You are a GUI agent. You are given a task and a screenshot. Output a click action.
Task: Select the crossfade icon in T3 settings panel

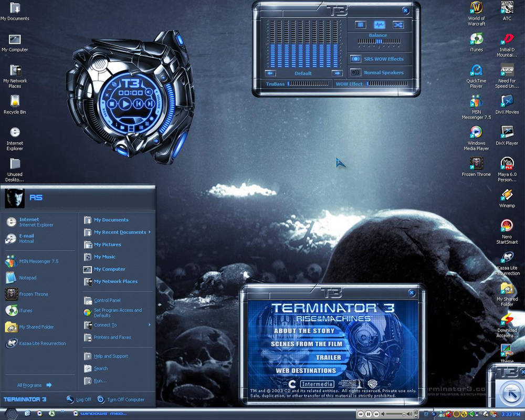(x=398, y=25)
